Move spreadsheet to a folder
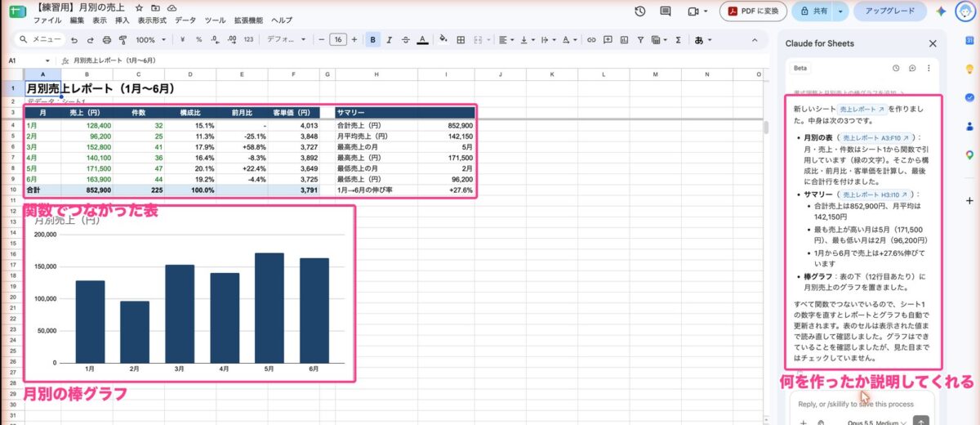This screenshot has width=980, height=425. coord(155,7)
